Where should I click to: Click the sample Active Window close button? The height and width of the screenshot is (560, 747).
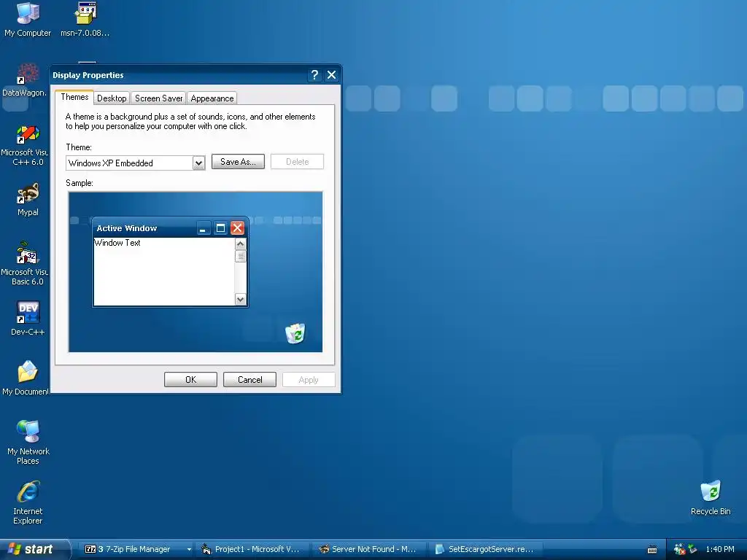pyautogui.click(x=237, y=228)
